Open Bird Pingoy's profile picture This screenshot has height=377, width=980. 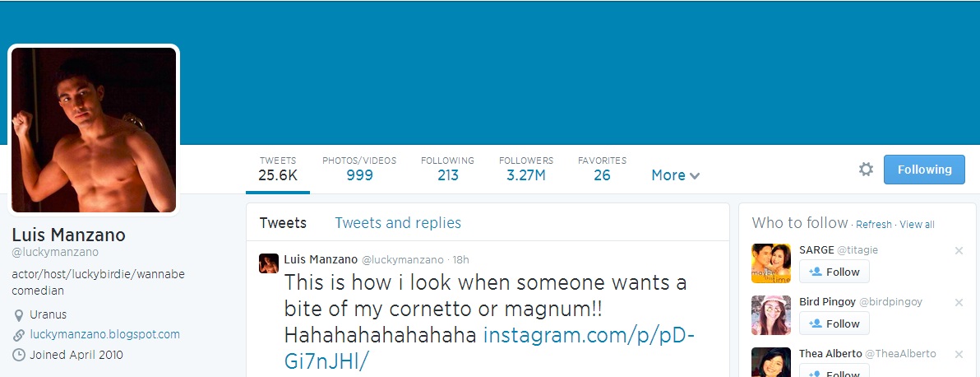pos(771,315)
